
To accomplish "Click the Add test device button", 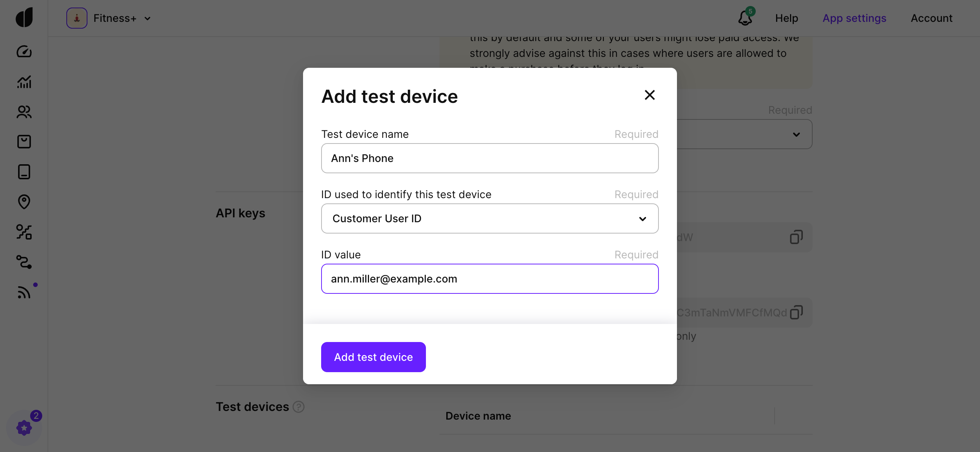I will pos(373,357).
